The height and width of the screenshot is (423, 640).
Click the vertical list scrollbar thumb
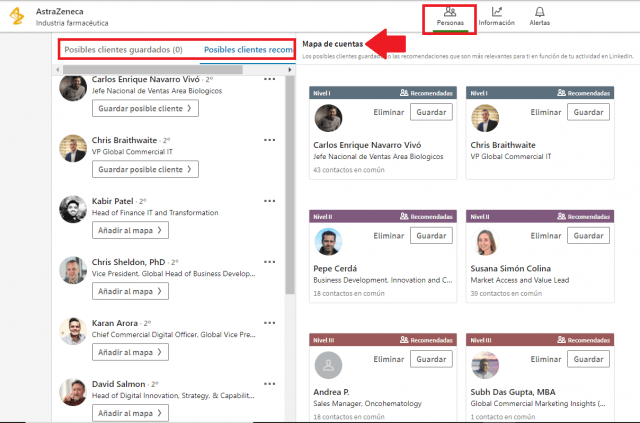coord(290,185)
